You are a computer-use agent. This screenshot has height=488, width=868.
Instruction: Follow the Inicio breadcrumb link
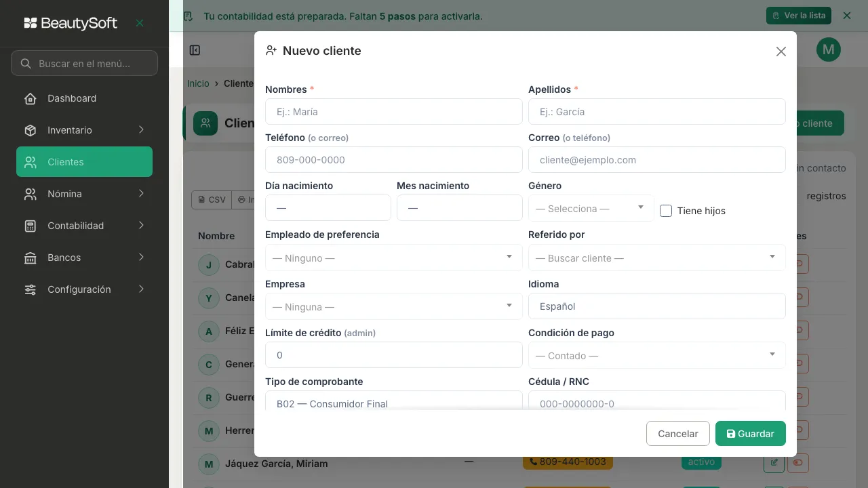pyautogui.click(x=198, y=83)
